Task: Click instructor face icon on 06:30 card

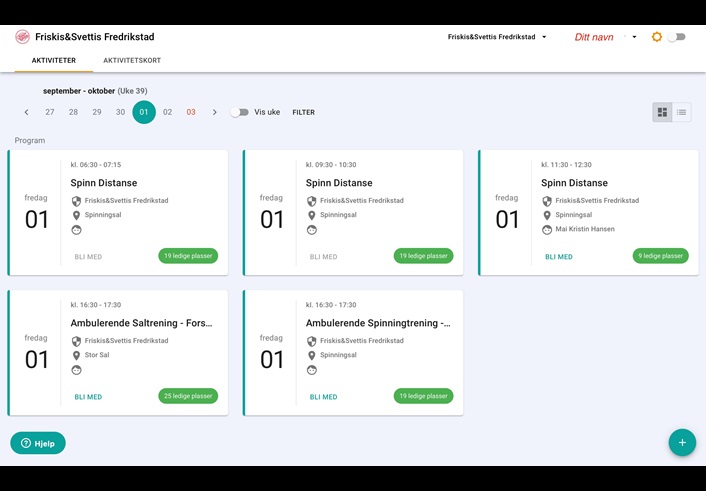Action: pyautogui.click(x=77, y=230)
